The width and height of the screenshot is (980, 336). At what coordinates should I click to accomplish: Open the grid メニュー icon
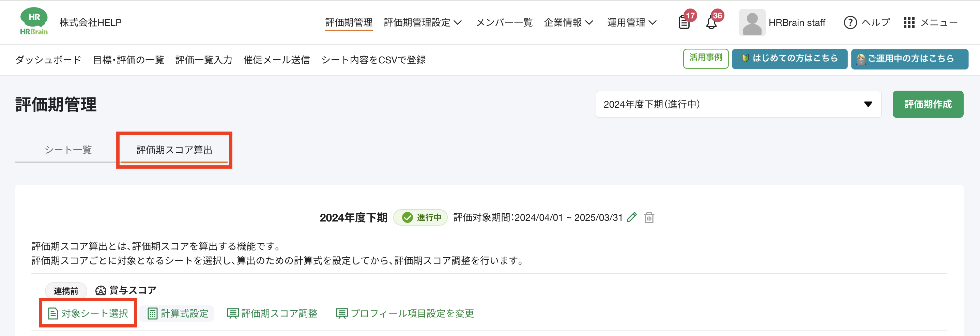tap(909, 22)
